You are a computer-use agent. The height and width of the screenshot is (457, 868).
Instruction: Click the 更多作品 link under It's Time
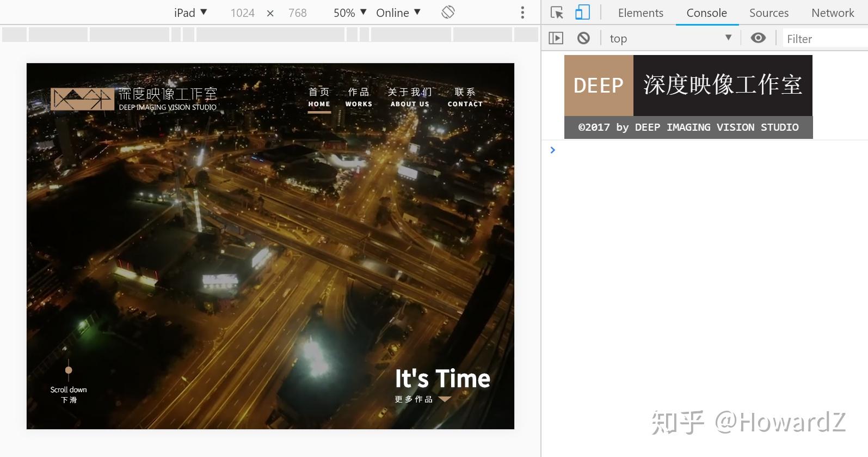point(414,399)
